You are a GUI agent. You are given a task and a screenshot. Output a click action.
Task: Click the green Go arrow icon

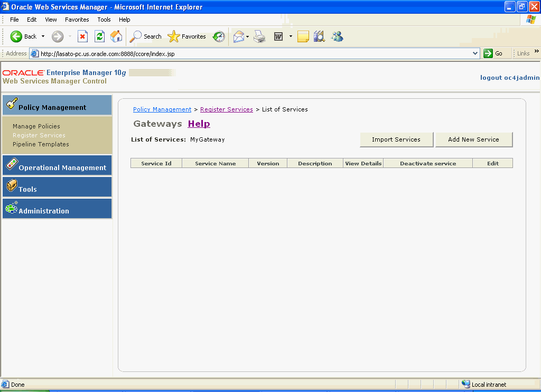click(x=488, y=53)
